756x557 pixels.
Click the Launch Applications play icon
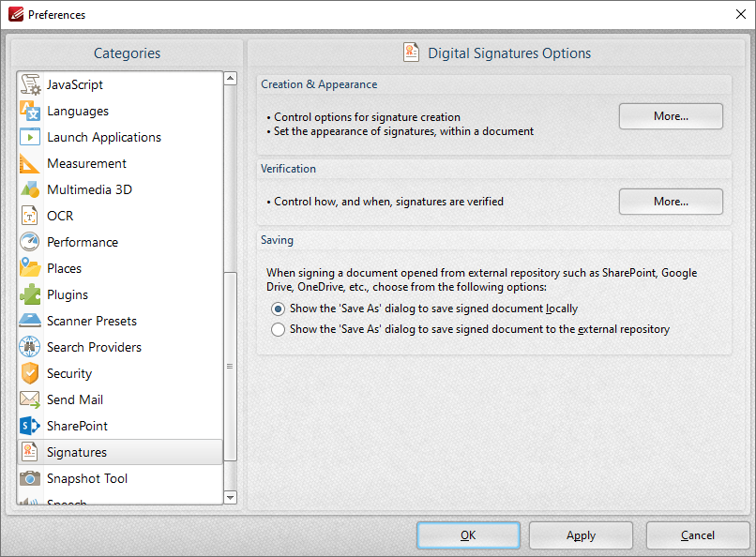[30, 137]
